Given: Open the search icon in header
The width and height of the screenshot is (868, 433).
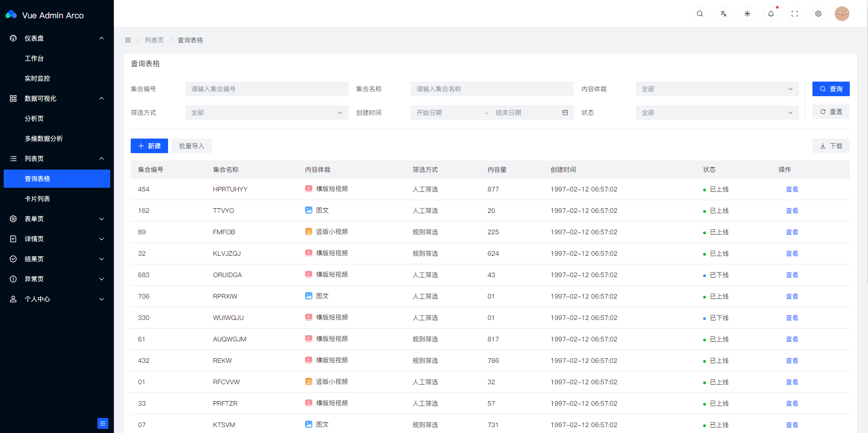Looking at the screenshot, I should click(x=700, y=14).
